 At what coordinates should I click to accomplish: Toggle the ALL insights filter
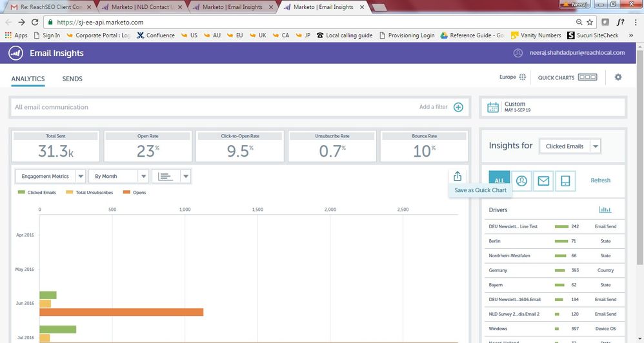point(499,181)
